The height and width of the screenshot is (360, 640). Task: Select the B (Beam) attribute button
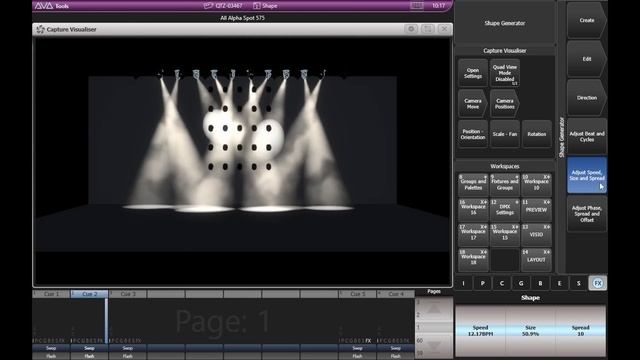[540, 283]
